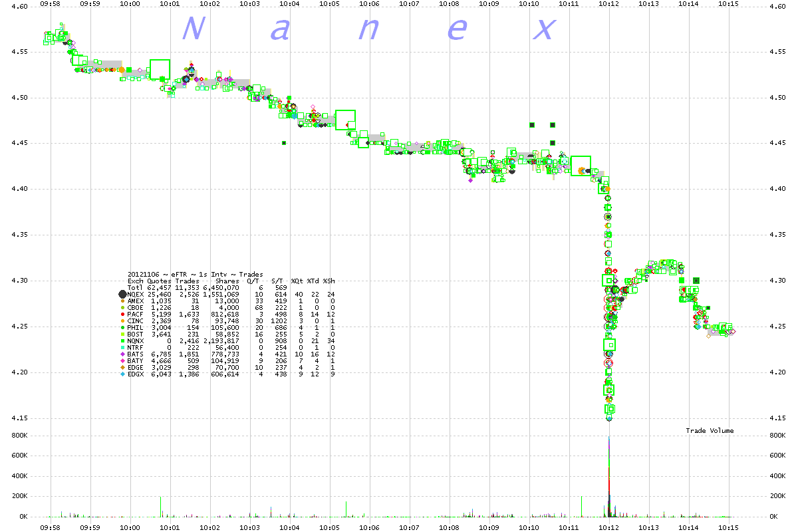Click '09:58' on the top time axis
The width and height of the screenshot is (798, 532).
point(50,3)
